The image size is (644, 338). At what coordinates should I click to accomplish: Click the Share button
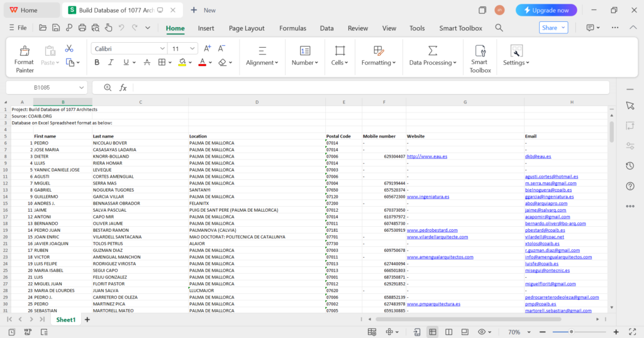[x=553, y=28]
